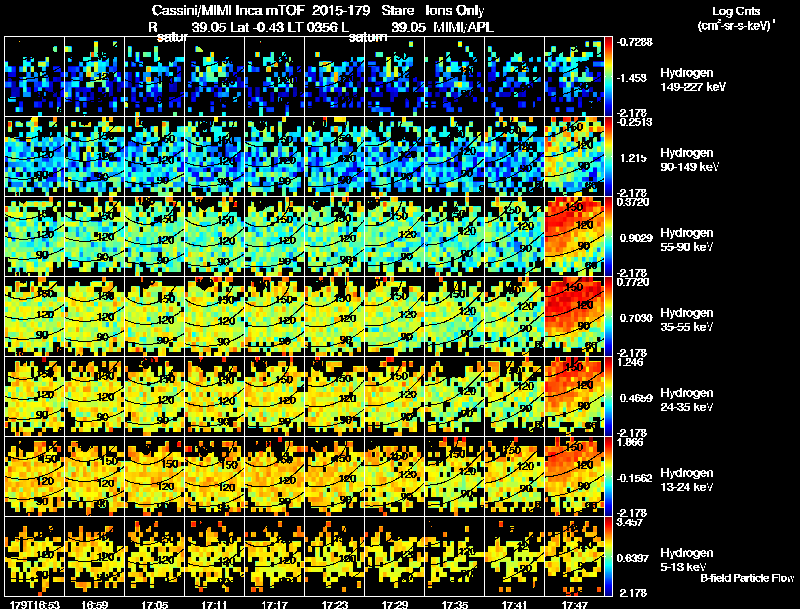Click the 'Hydrogen 5-13 keV' label
The height and width of the screenshot is (609, 800).
point(687,560)
